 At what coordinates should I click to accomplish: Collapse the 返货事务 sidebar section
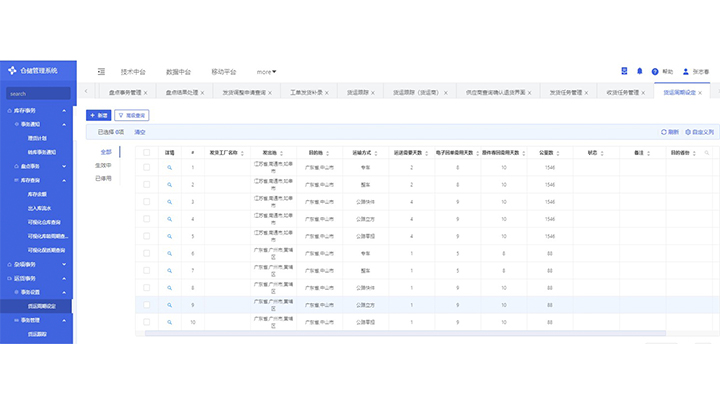point(64,277)
